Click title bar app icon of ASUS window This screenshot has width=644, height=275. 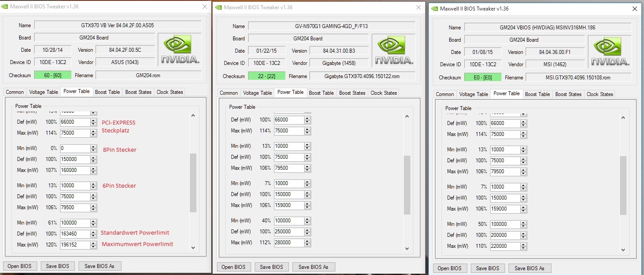click(x=5, y=7)
